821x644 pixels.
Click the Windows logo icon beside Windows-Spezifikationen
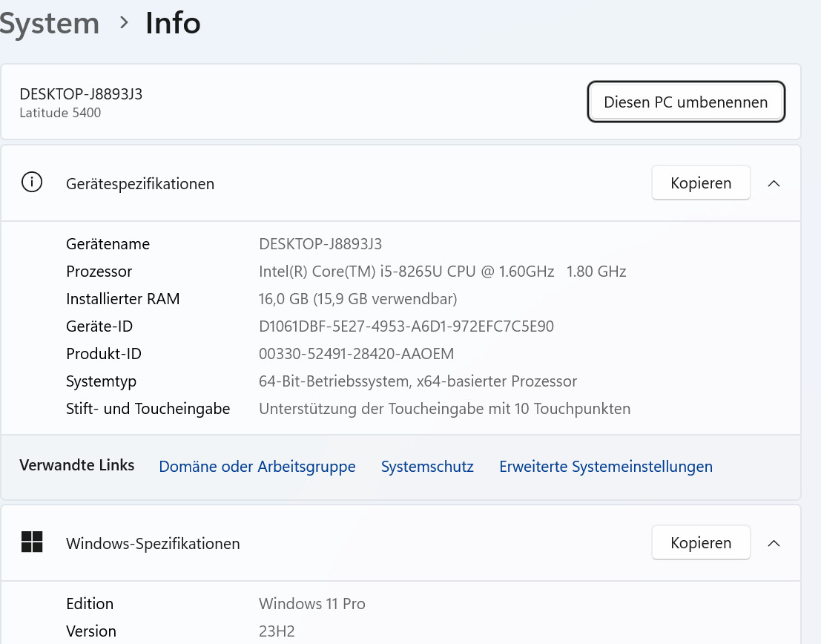pyautogui.click(x=32, y=542)
